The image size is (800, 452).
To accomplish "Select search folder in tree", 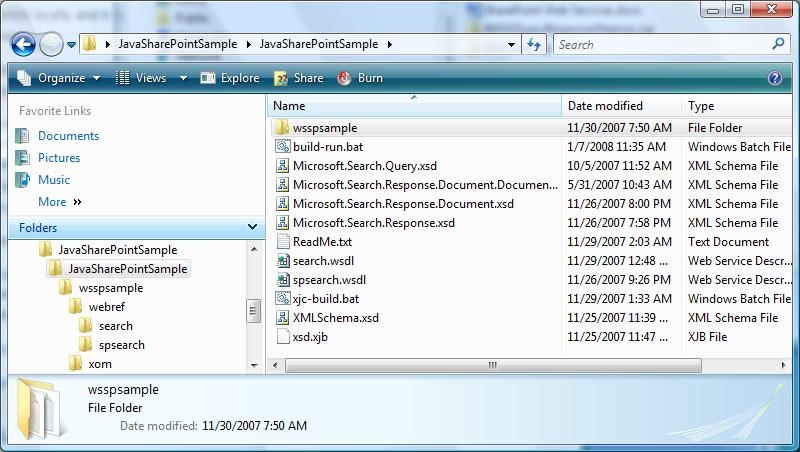I will 116,325.
